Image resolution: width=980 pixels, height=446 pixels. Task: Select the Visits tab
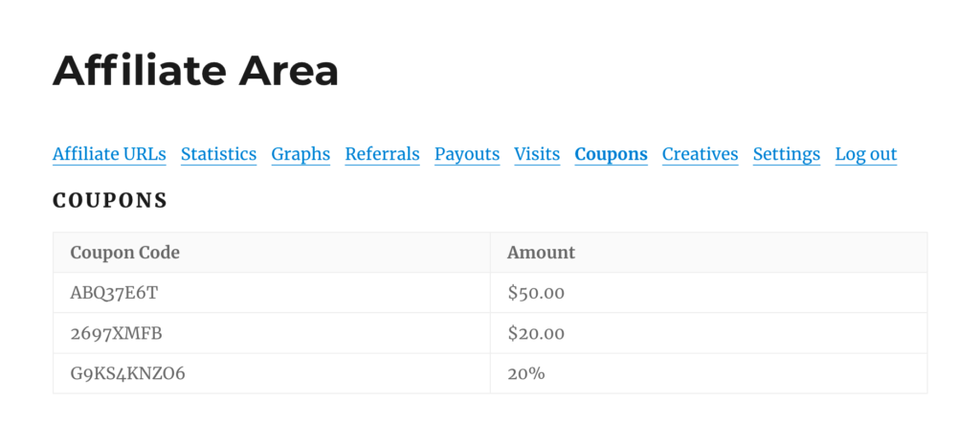[x=537, y=154]
